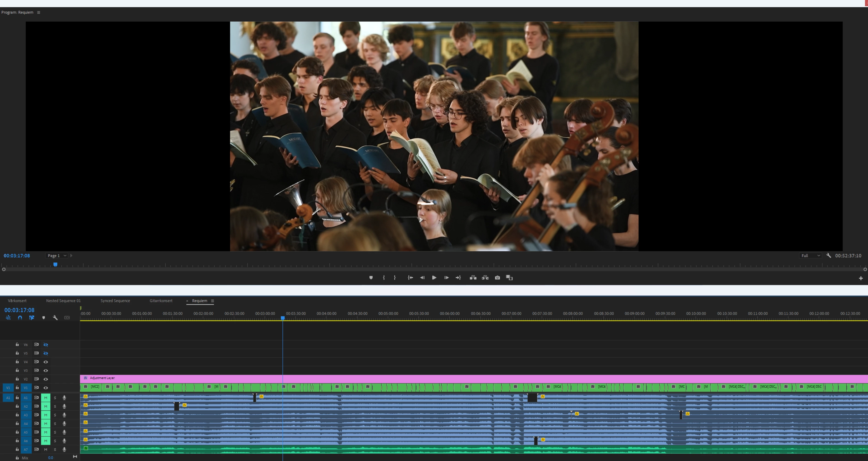Open Program monitor settings wrench
The height and width of the screenshot is (461, 868).
[829, 256]
